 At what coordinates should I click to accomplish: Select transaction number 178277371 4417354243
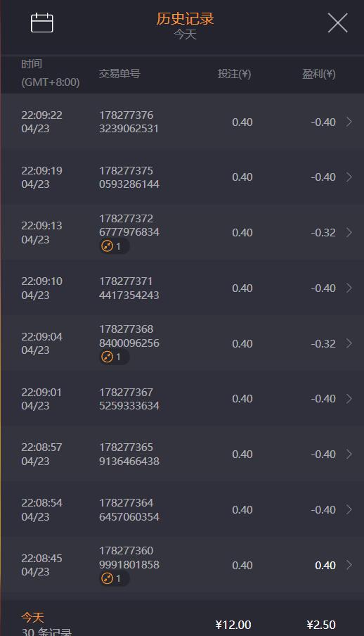click(x=129, y=288)
